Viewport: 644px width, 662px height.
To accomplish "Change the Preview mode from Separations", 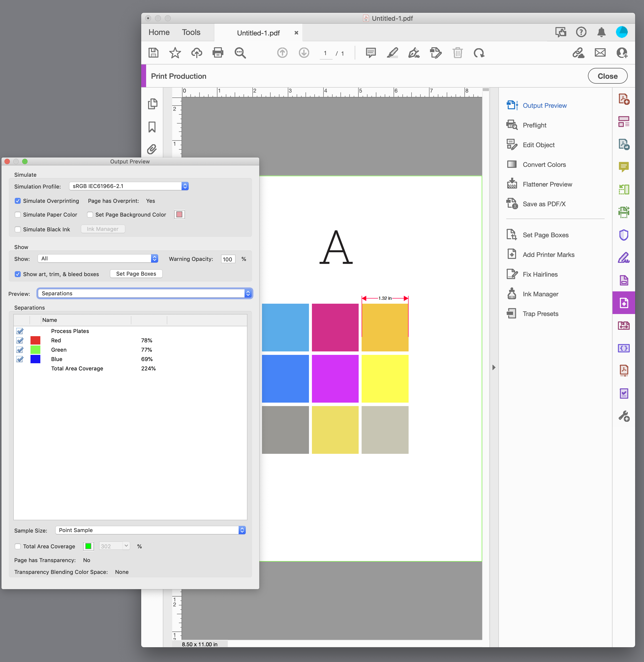I will (144, 293).
